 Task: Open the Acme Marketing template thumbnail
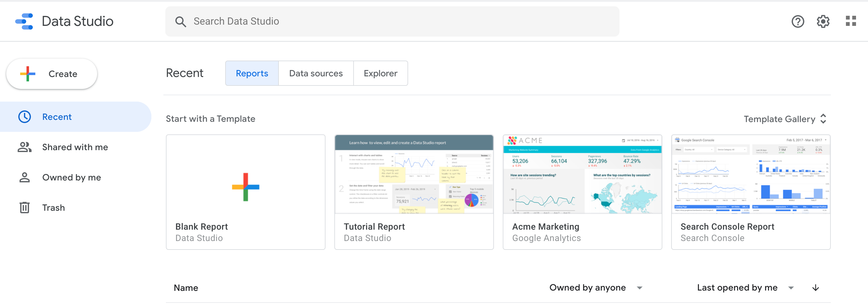point(582,174)
